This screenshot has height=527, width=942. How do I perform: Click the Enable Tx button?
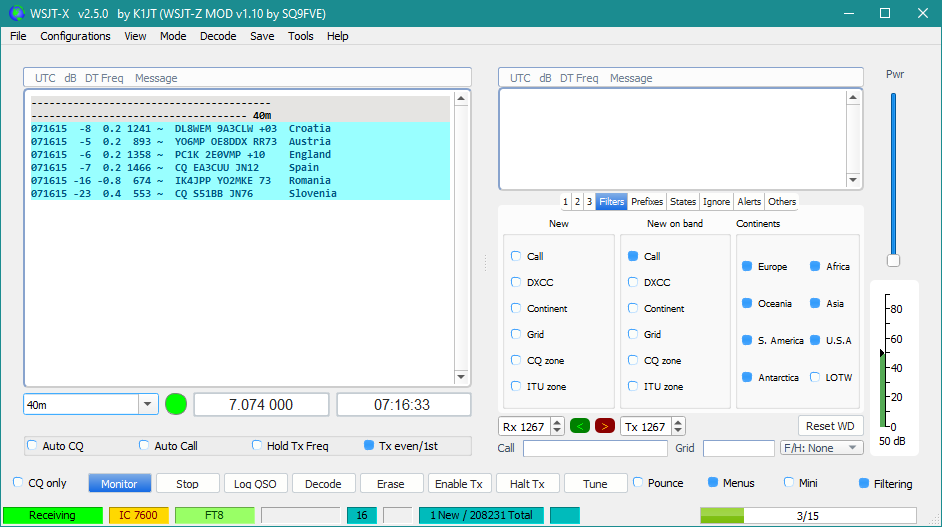click(x=459, y=484)
